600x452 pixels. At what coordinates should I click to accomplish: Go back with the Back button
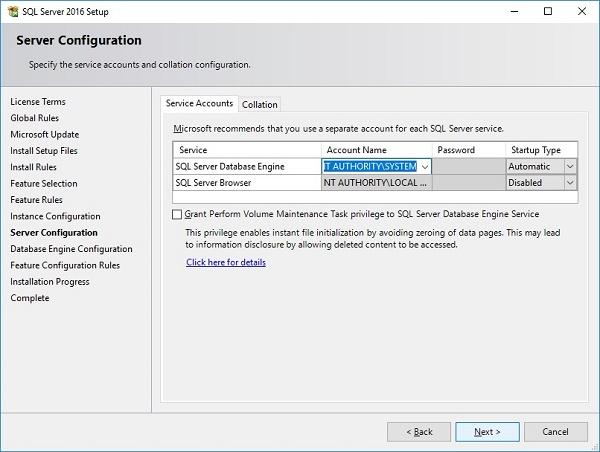pyautogui.click(x=418, y=431)
